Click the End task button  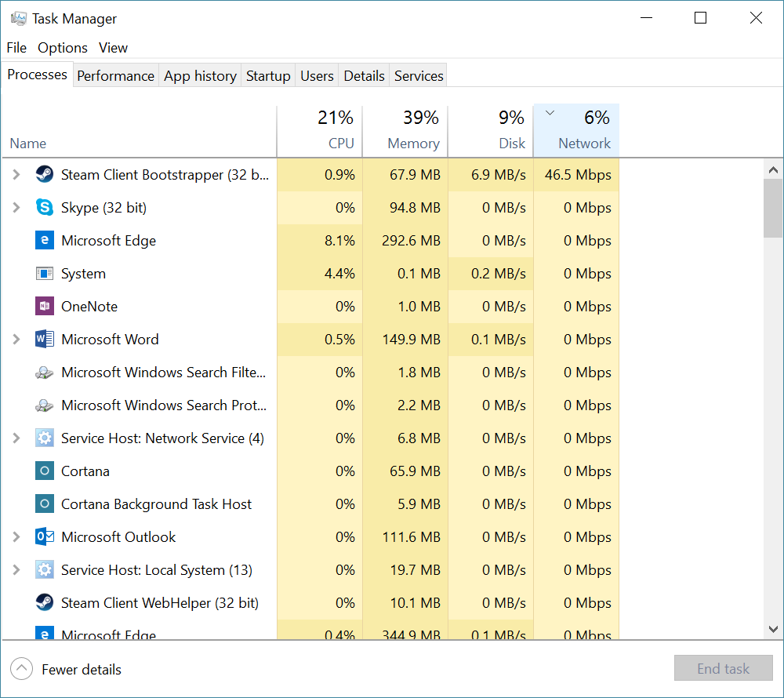(x=723, y=668)
